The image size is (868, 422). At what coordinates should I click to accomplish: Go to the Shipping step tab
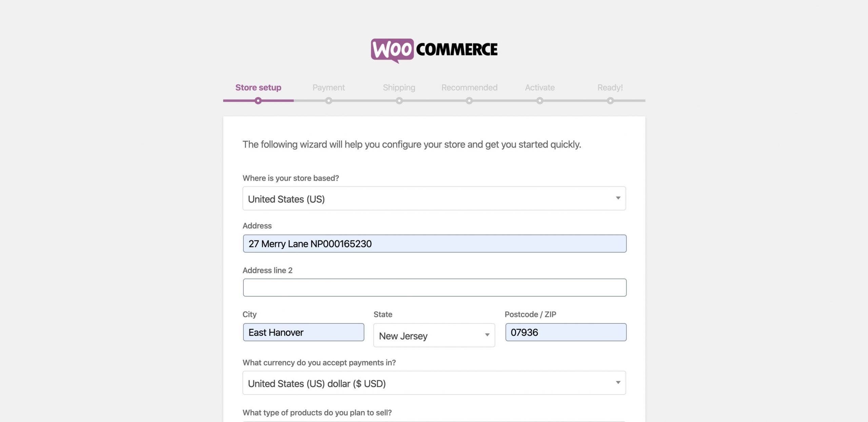pos(399,87)
